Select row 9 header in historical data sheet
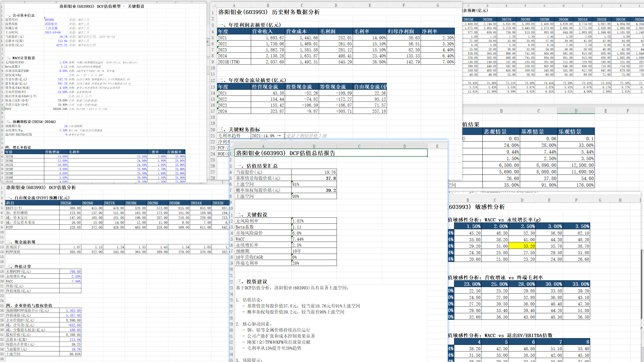 213,62
